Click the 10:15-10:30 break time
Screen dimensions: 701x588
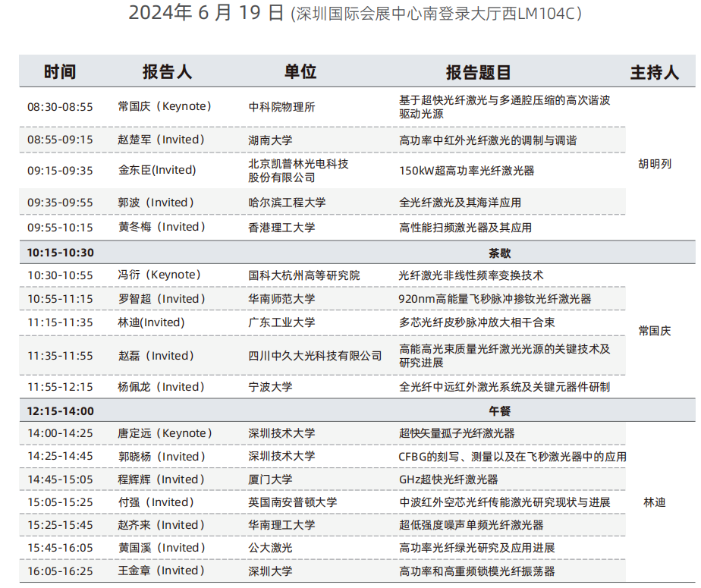click(61, 253)
